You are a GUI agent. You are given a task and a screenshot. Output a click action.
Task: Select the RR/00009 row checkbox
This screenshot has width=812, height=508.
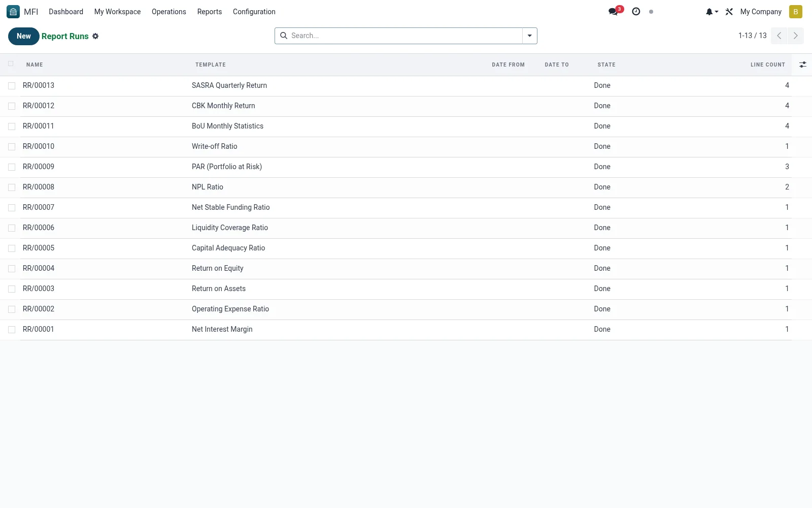(12, 167)
